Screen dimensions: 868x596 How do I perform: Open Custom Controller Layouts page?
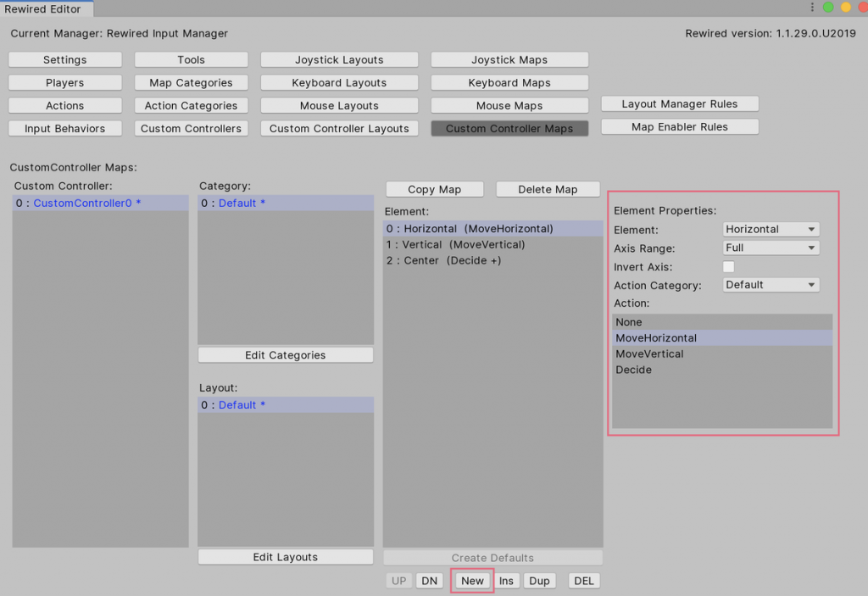tap(339, 129)
